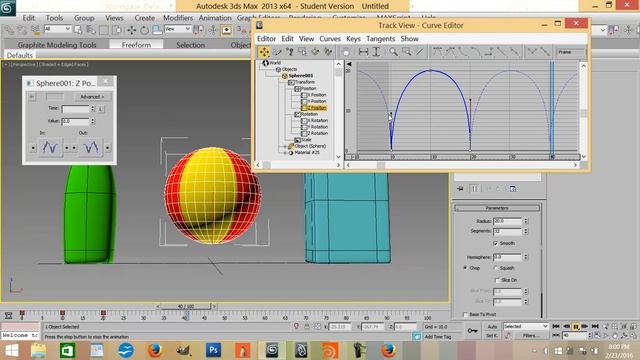Set tangents to Step in Curve Editor toolbar

click(489, 52)
